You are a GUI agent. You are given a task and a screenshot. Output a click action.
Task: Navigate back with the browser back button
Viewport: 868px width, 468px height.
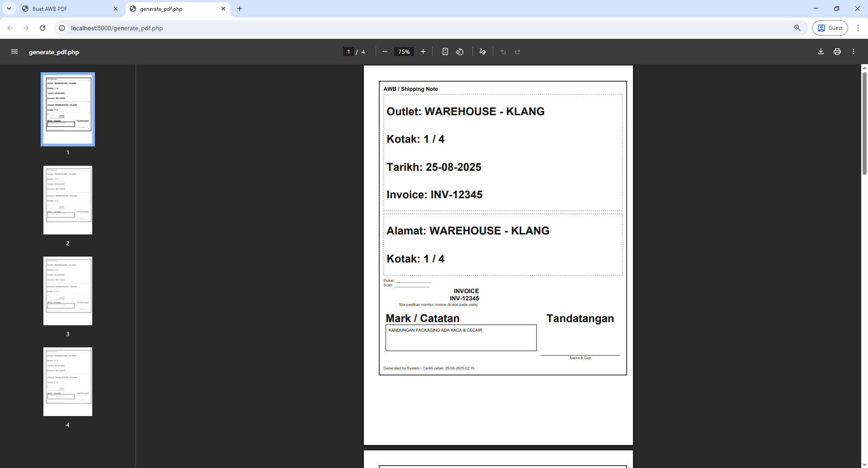coord(10,28)
